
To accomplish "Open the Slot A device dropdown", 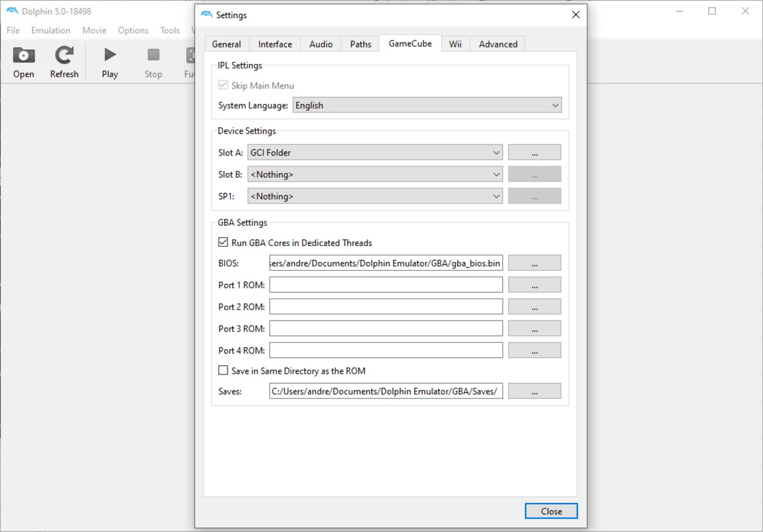I will point(375,153).
